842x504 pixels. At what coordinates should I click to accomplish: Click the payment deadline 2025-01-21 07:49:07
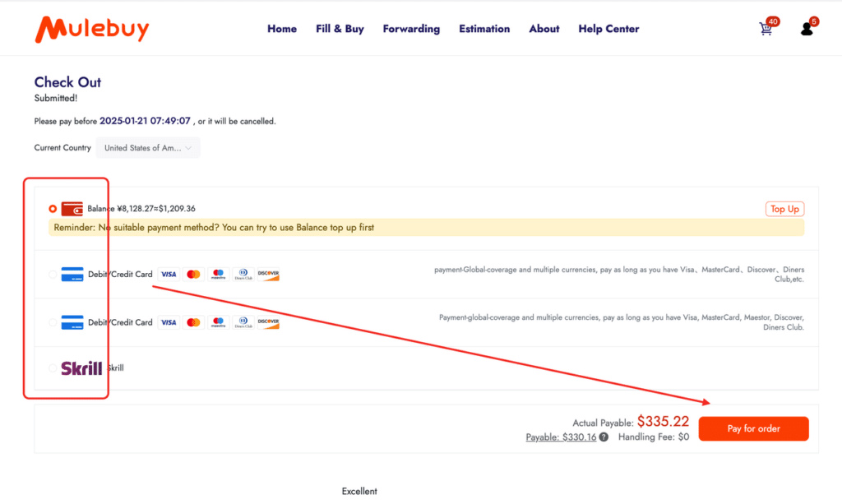145,122
